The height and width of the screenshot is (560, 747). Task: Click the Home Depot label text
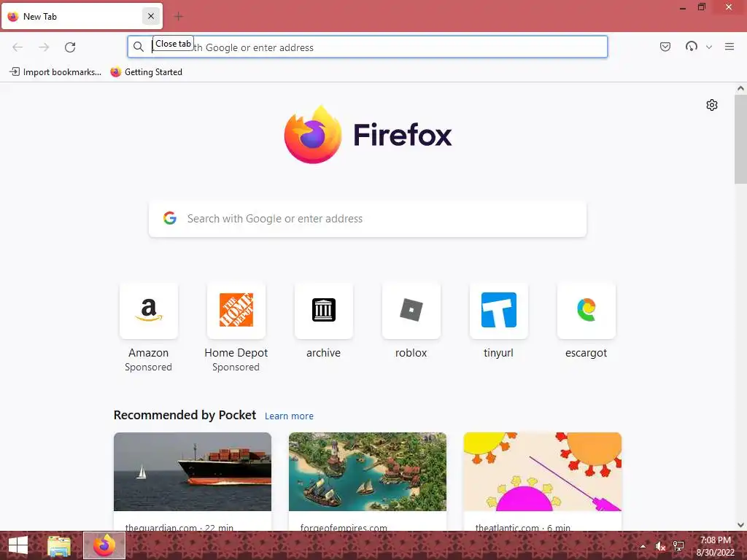pyautogui.click(x=236, y=353)
